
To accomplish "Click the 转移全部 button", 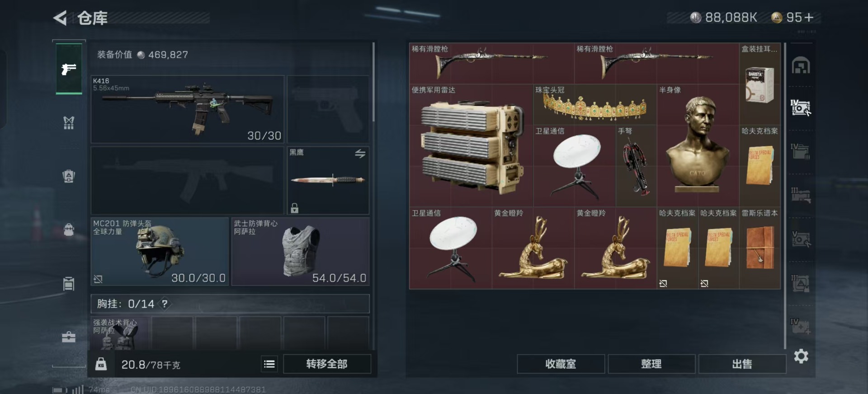I will point(327,364).
